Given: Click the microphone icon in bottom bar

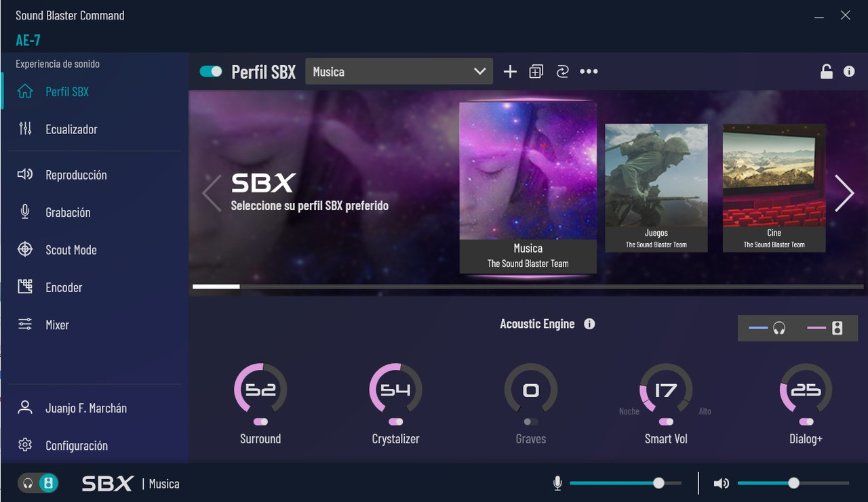Looking at the screenshot, I should click(x=557, y=483).
